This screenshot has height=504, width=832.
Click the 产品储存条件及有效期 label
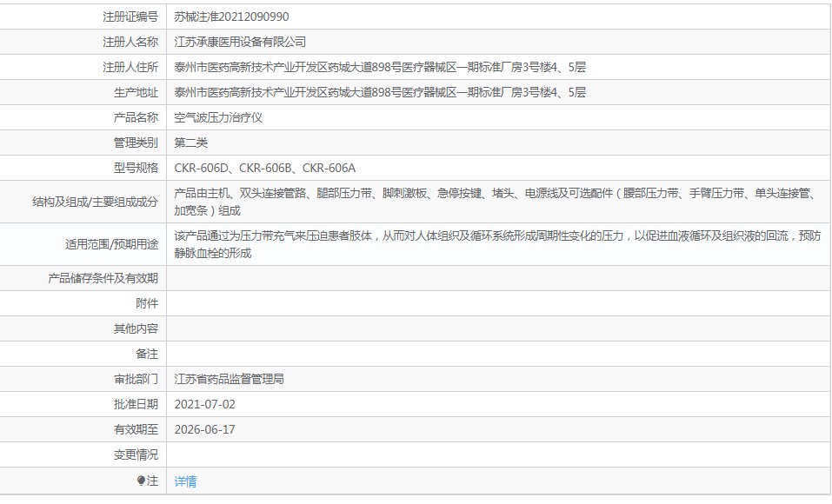tap(103, 279)
